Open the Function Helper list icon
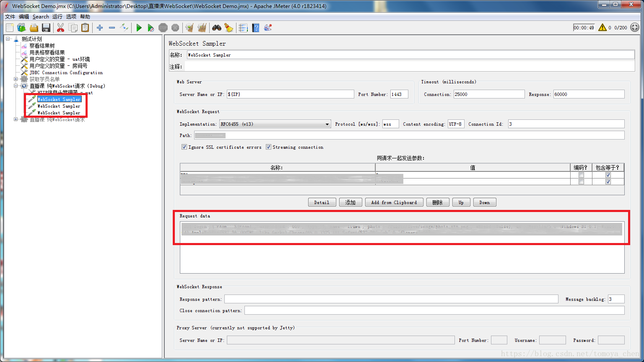This screenshot has height=362, width=644. click(x=243, y=28)
